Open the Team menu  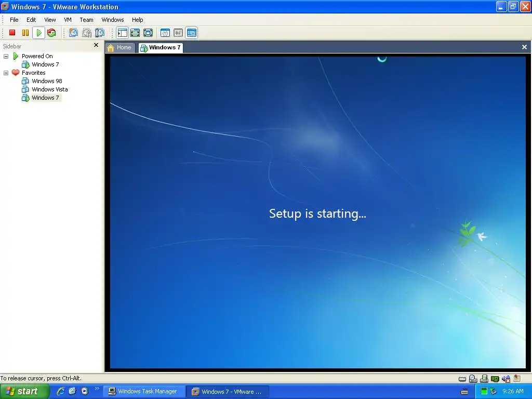click(86, 20)
